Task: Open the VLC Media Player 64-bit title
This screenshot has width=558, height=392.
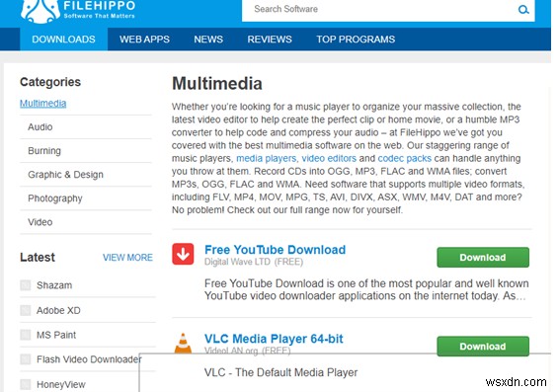Action: tap(274, 339)
